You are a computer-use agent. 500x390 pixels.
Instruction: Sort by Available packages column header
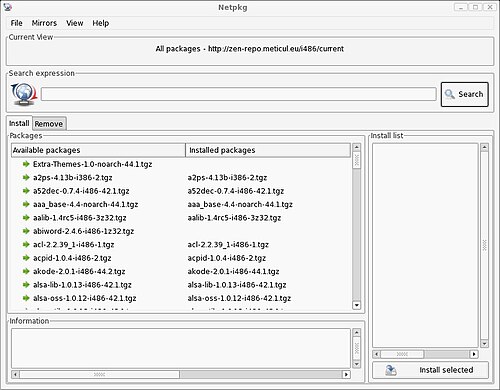(98, 150)
